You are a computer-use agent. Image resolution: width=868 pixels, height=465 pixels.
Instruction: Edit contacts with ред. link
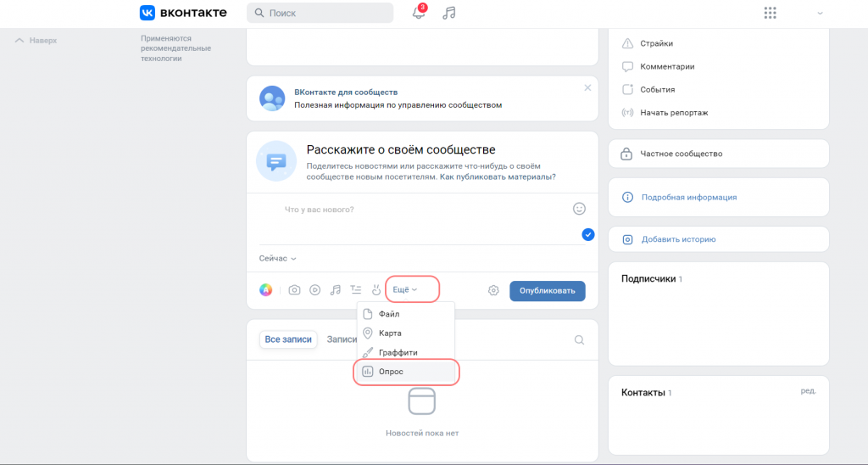[x=808, y=390]
